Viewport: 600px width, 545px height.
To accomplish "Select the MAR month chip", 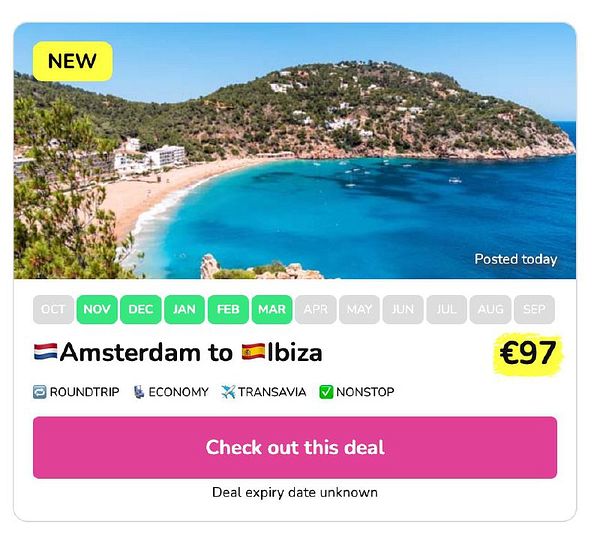I will pos(272,309).
